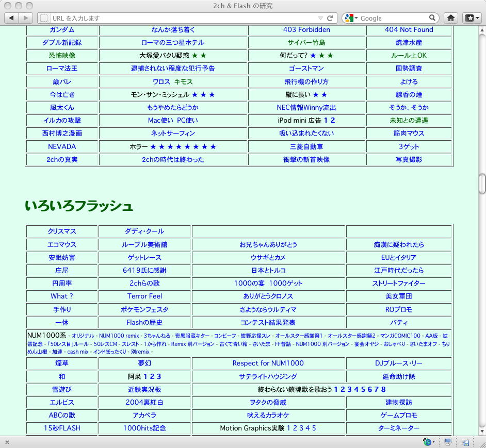
Task: Open the 1000ゲット link
Action: click(x=285, y=284)
